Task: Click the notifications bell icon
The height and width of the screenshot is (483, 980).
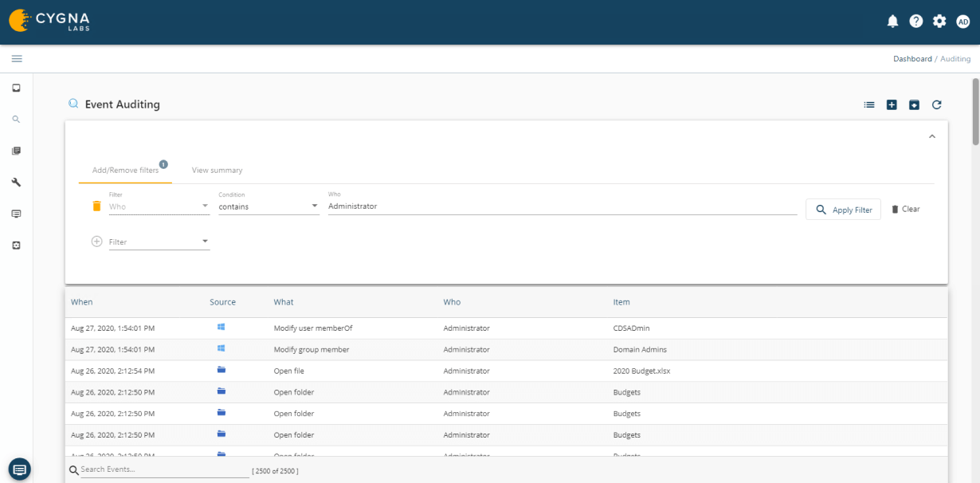Action: [892, 22]
